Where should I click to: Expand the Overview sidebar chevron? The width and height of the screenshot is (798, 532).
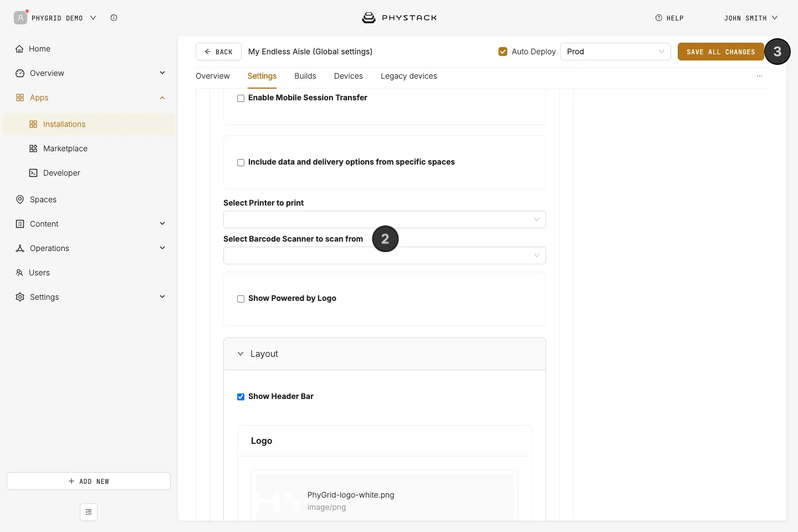(162, 73)
